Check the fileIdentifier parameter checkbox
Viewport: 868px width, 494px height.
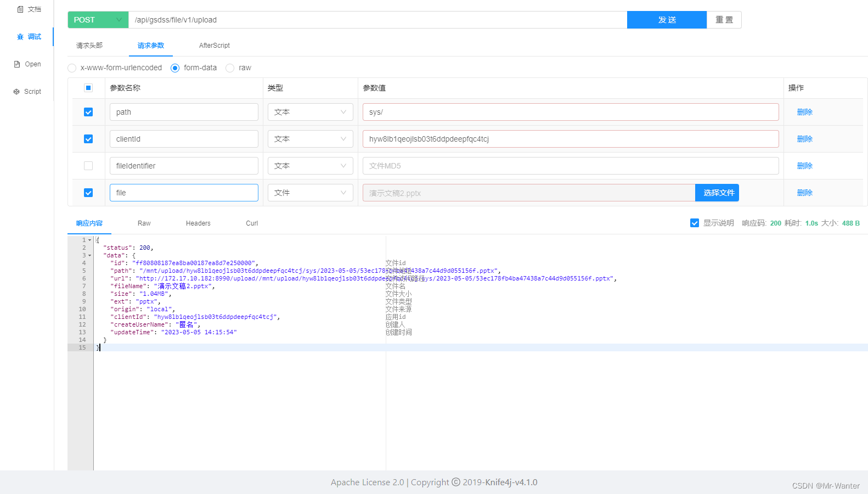[88, 166]
